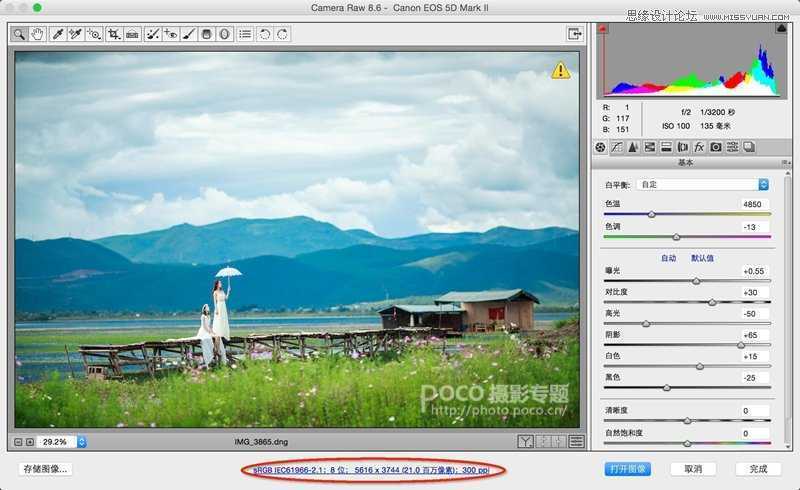
Task: Select the Graduated Filter tool
Action: point(206,34)
